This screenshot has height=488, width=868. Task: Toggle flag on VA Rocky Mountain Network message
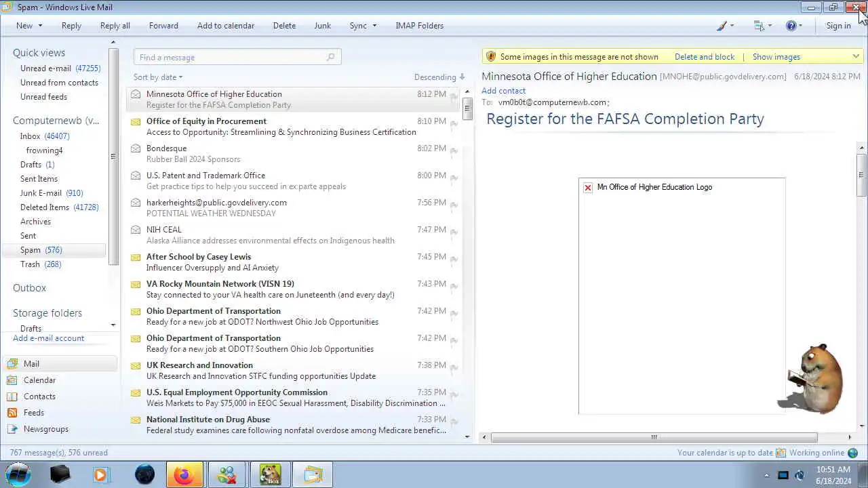point(454,286)
